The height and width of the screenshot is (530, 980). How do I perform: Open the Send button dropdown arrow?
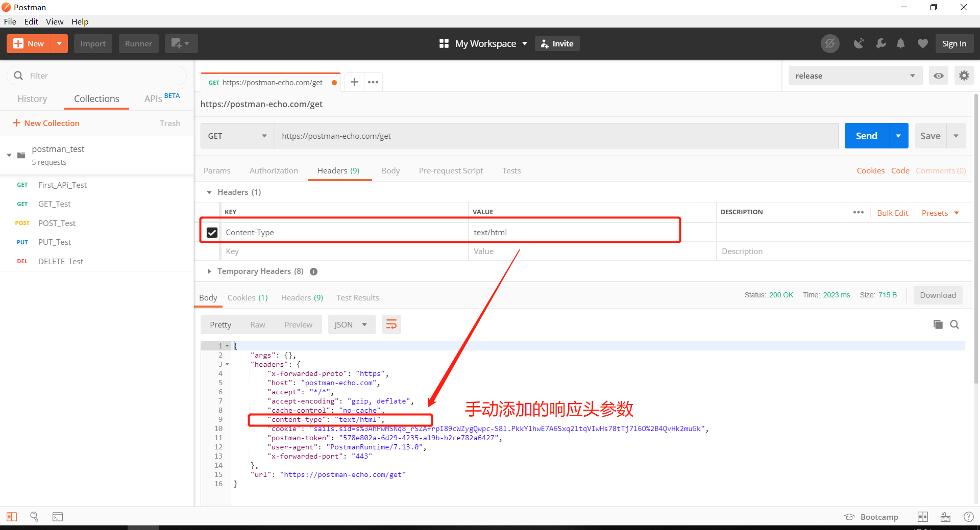coord(898,136)
